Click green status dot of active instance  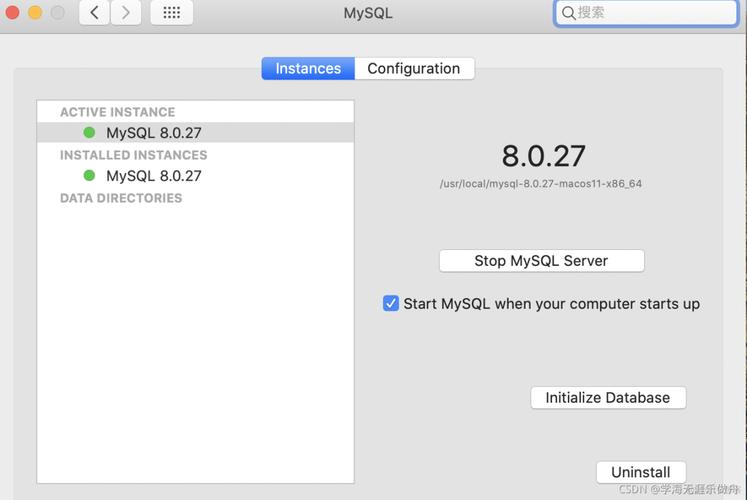pos(89,132)
